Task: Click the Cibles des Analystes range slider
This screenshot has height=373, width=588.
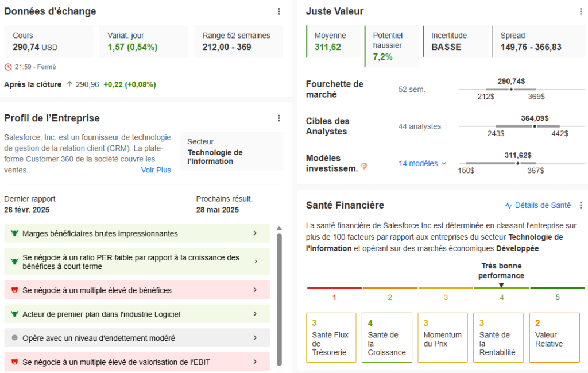Action: (x=514, y=126)
